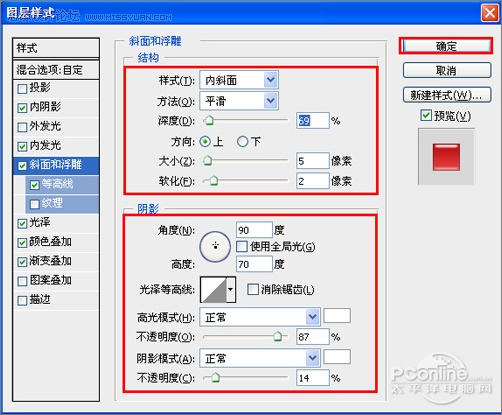
Task: Enable 消除锯齿 anti-alias checkbox
Action: 253,289
